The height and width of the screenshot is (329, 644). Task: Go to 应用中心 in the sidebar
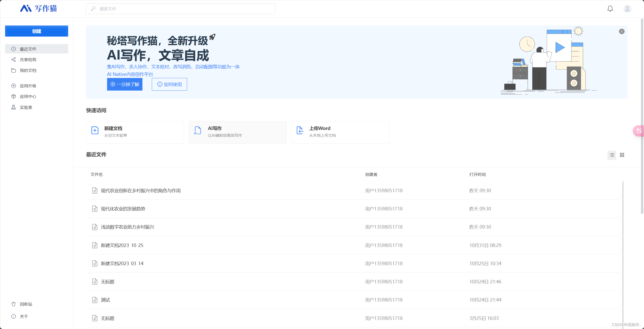tap(28, 97)
